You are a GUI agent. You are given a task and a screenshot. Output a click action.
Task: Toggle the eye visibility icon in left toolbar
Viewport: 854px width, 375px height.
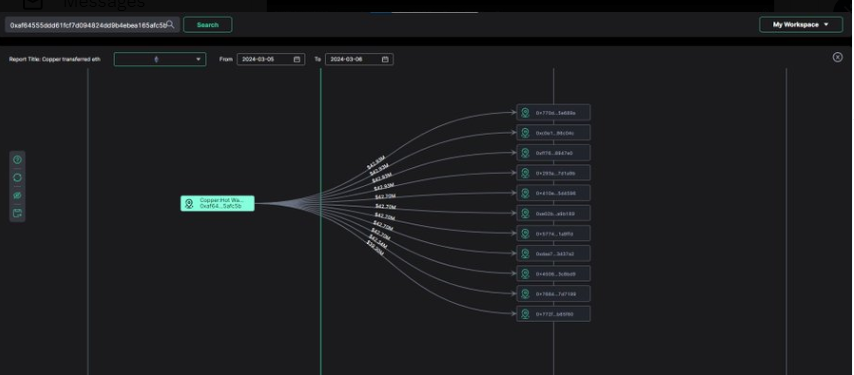[x=17, y=195]
